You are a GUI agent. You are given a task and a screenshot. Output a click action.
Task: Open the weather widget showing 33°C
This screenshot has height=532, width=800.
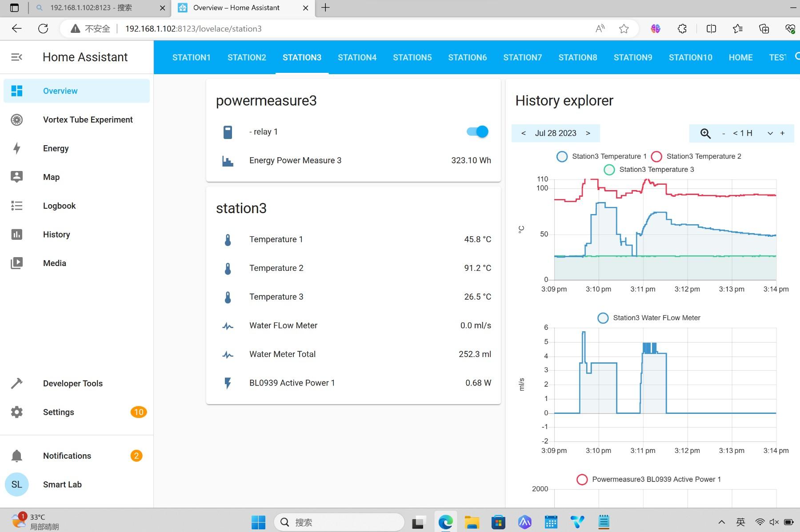[x=36, y=522]
